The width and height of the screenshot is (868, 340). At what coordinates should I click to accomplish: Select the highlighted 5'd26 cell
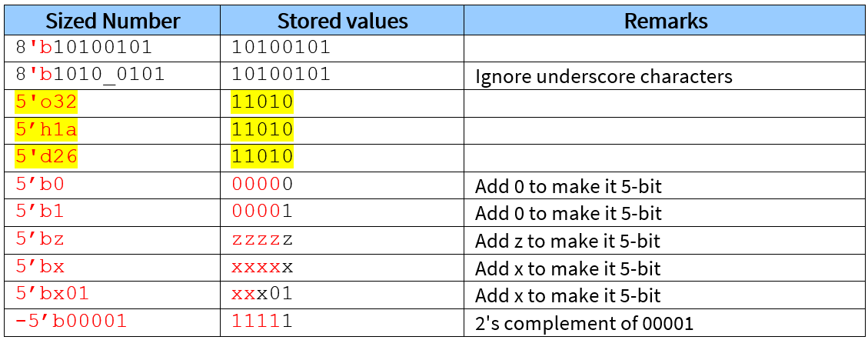[47, 157]
